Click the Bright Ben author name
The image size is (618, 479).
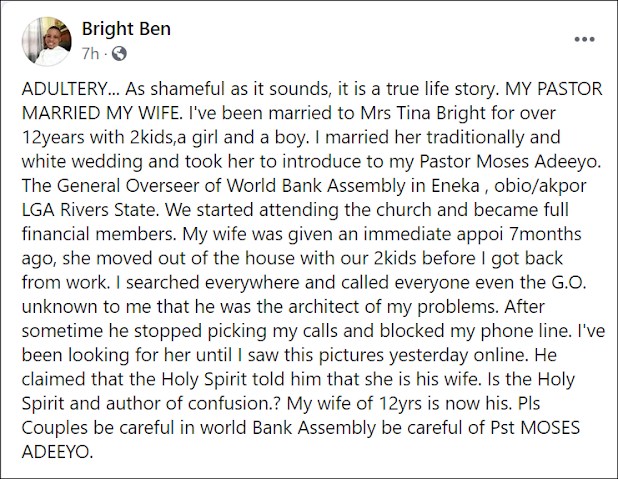[x=125, y=29]
